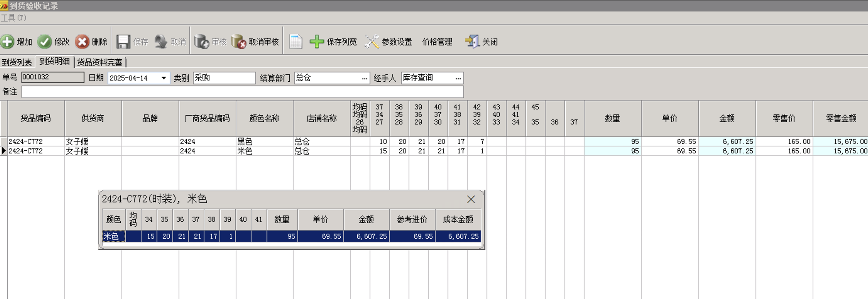
Task: Click the 审核 audit icon
Action: [x=201, y=42]
